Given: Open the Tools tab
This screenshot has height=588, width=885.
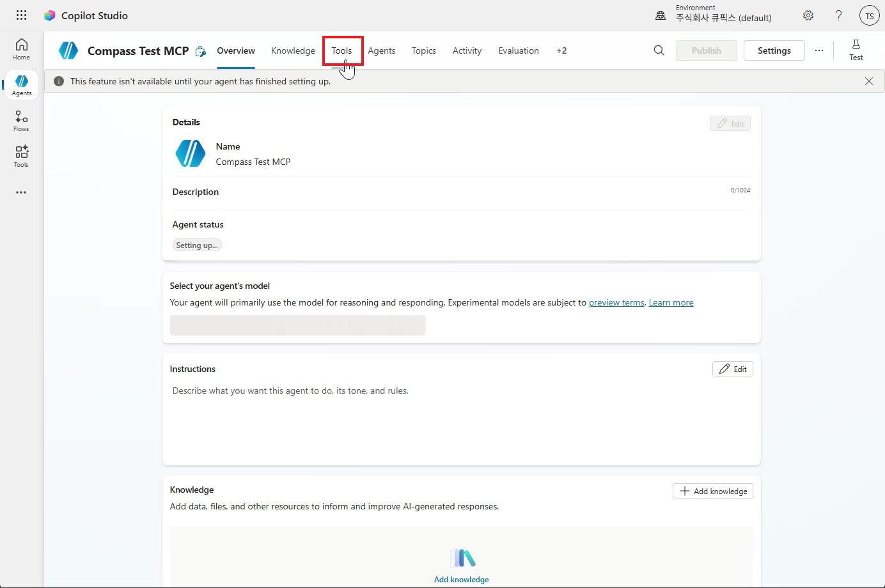Looking at the screenshot, I should pyautogui.click(x=341, y=50).
